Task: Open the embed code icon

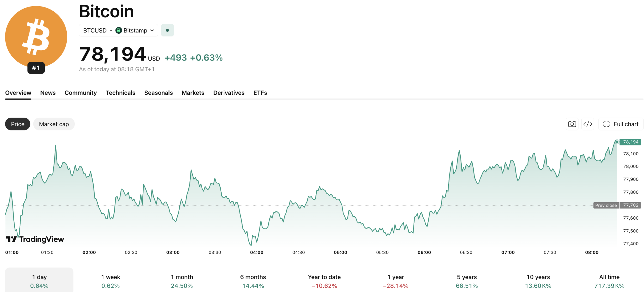Action: pos(587,124)
